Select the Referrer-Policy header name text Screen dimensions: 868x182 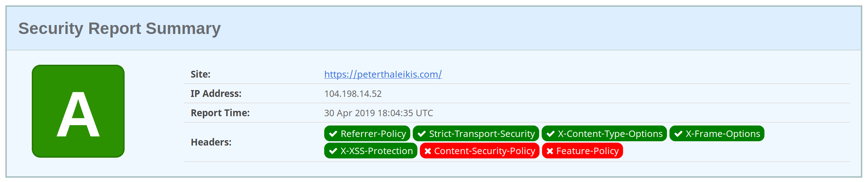[373, 134]
